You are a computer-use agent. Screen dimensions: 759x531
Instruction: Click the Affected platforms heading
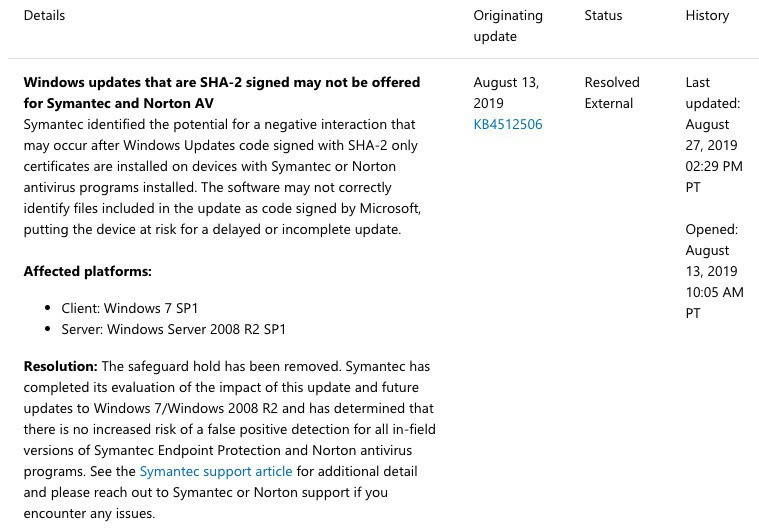(x=87, y=271)
